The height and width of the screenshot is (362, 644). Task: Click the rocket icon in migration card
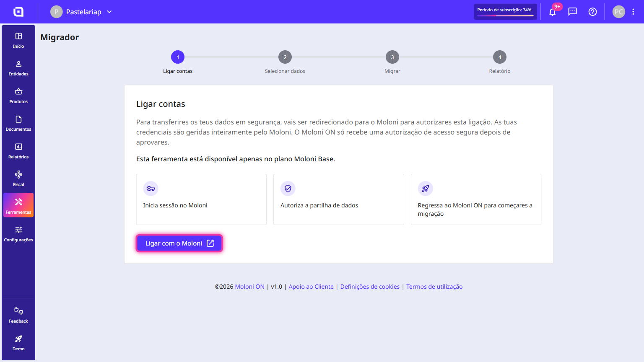[425, 189]
